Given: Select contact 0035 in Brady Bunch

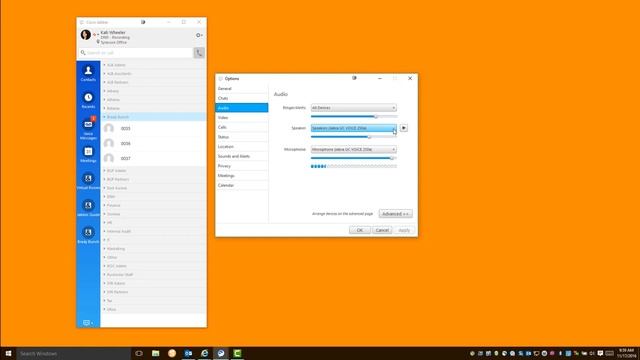Looking at the screenshot, I should (153, 129).
